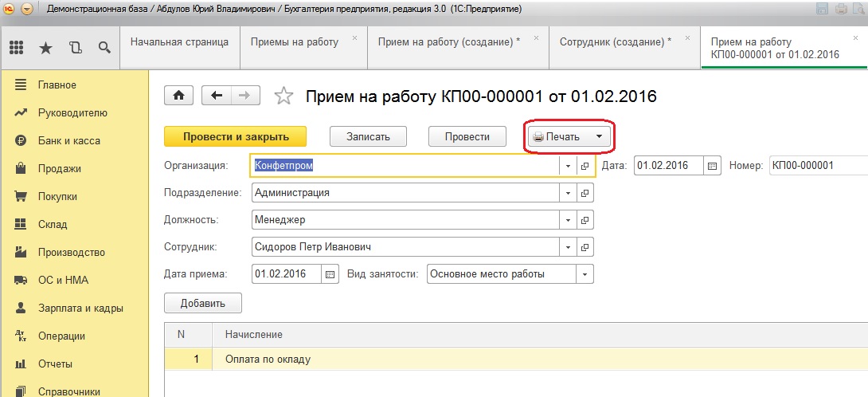Open the history icon in toolbar
The height and width of the screenshot is (397, 868).
(76, 47)
